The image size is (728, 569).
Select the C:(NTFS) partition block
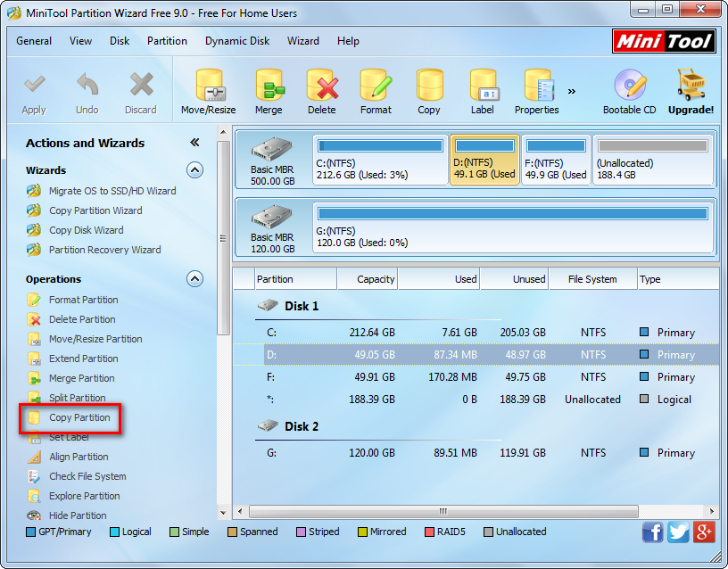[380, 161]
